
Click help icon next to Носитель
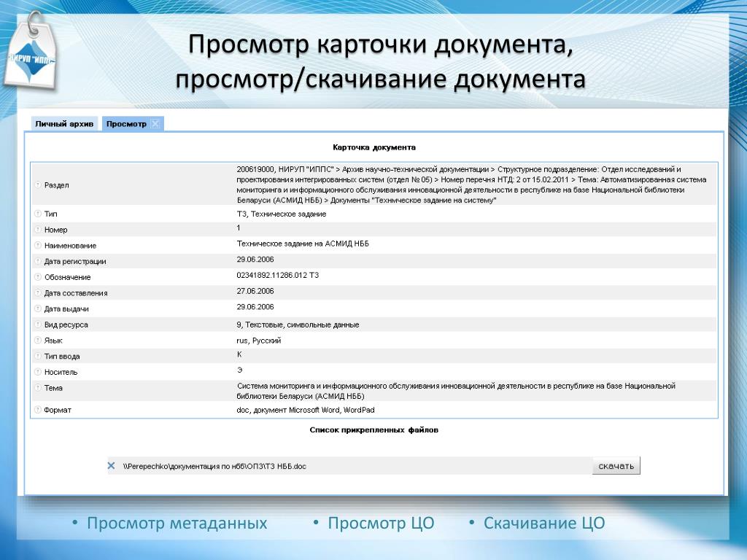coord(38,371)
